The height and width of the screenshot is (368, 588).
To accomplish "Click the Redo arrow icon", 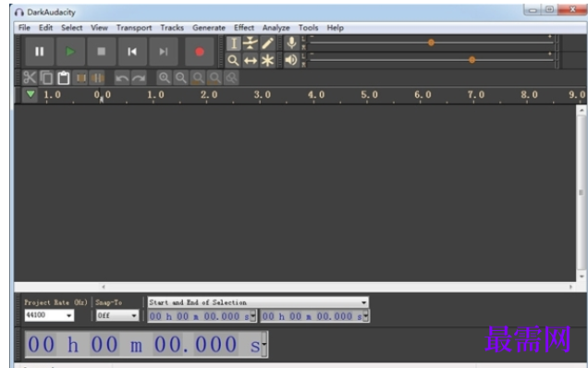I will (139, 78).
